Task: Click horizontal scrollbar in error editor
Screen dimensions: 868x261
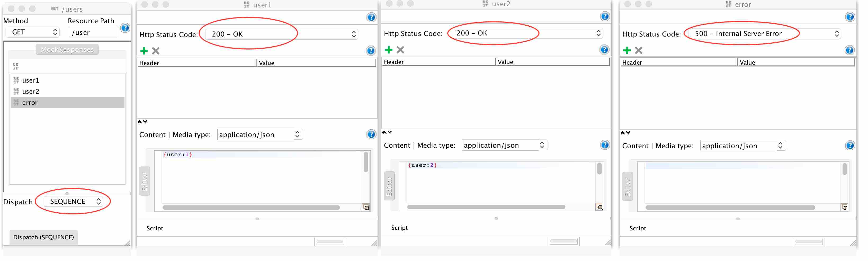Action: [730, 208]
